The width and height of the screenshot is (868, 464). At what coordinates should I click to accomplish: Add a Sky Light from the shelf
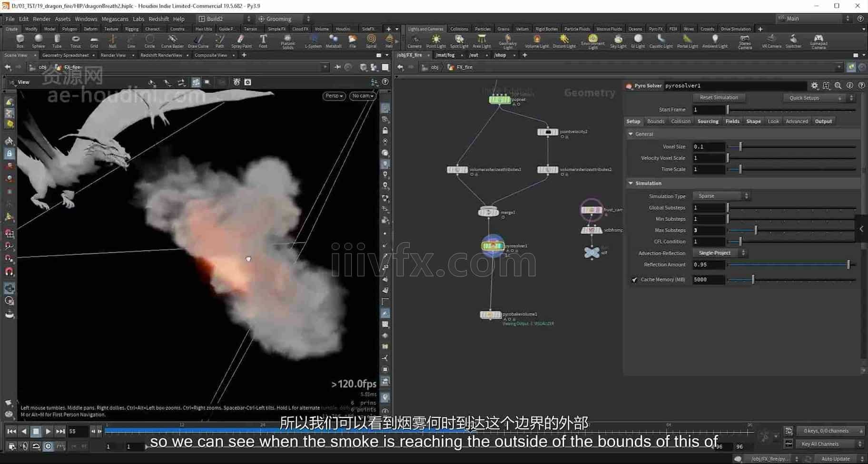pyautogui.click(x=618, y=41)
